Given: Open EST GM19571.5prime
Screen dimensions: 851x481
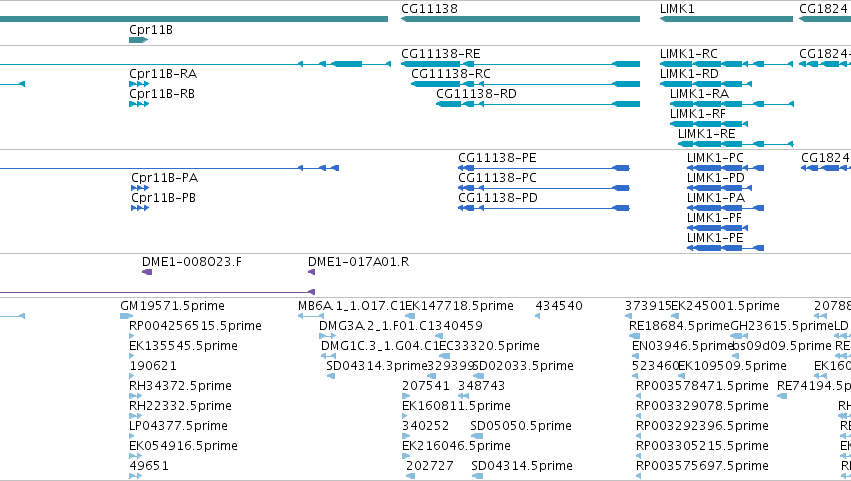Looking at the screenshot, I should 172,306.
